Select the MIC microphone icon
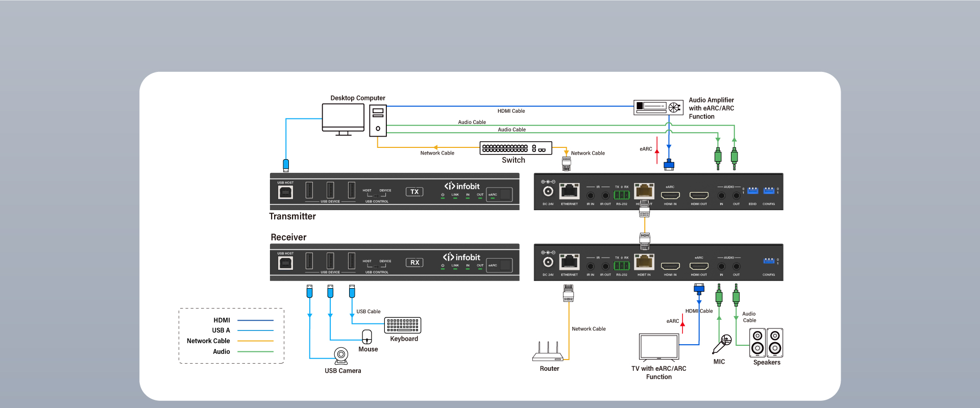Image resolution: width=980 pixels, height=408 pixels. tap(722, 344)
